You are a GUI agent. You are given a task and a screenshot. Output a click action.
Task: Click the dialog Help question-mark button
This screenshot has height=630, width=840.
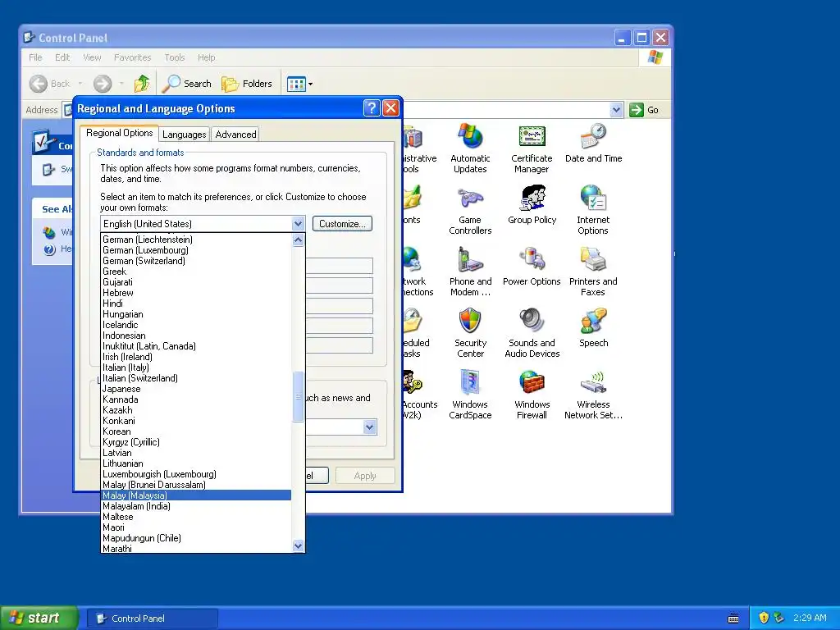[x=372, y=108]
